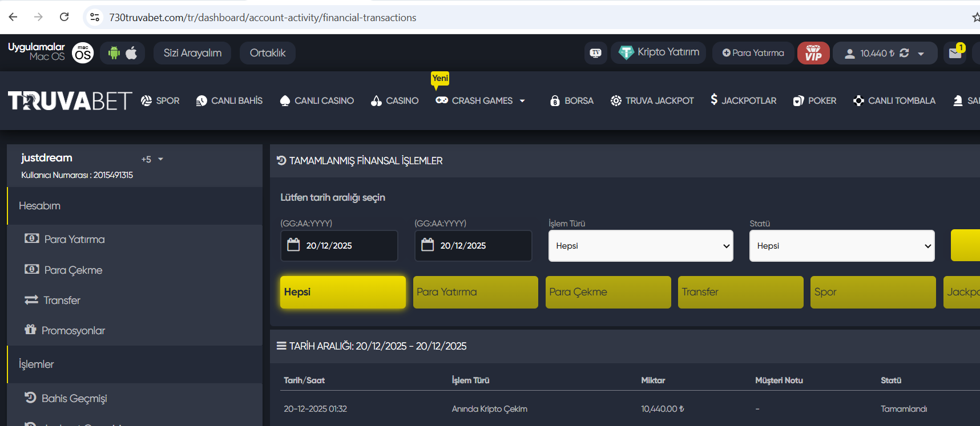Click the end date field

(473, 246)
